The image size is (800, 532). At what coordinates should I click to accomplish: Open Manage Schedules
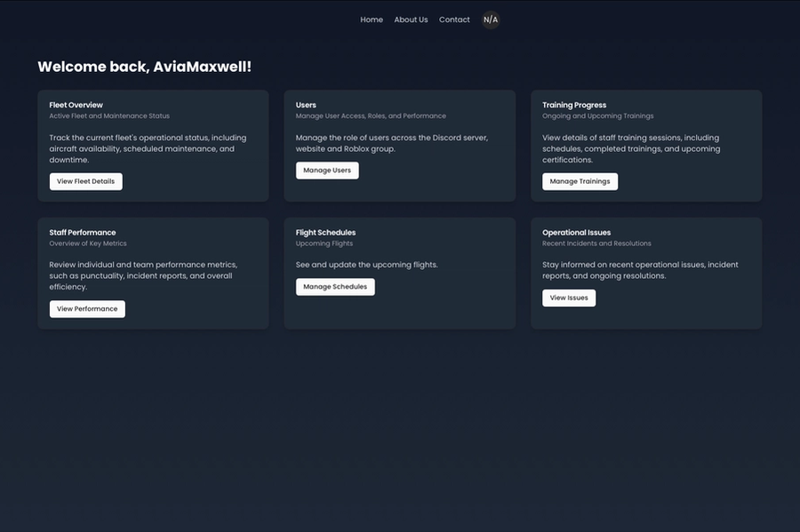pos(335,287)
